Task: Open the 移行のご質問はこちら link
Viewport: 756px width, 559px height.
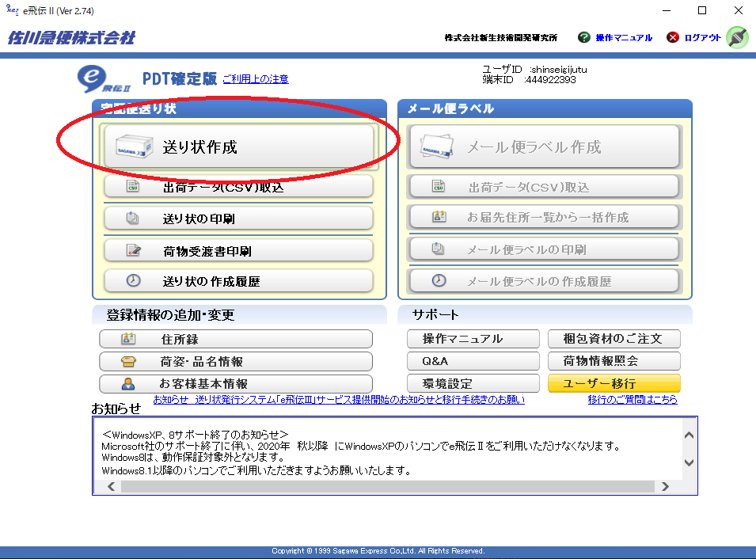Action: click(633, 400)
